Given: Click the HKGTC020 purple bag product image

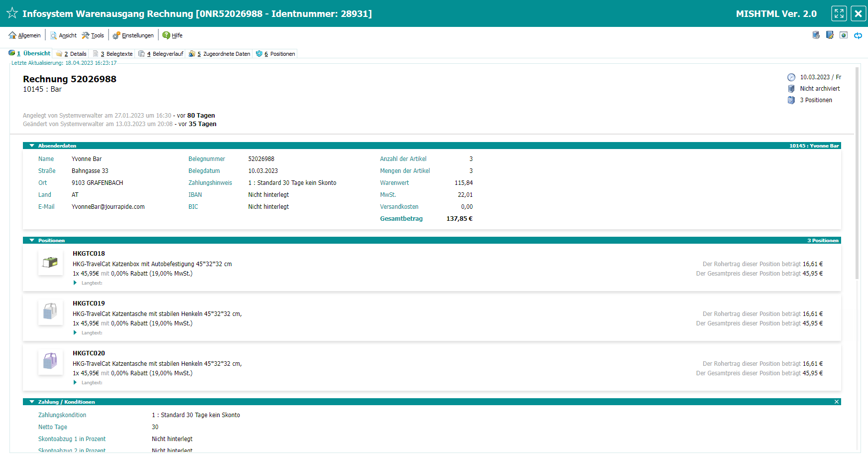Looking at the screenshot, I should 50,362.
